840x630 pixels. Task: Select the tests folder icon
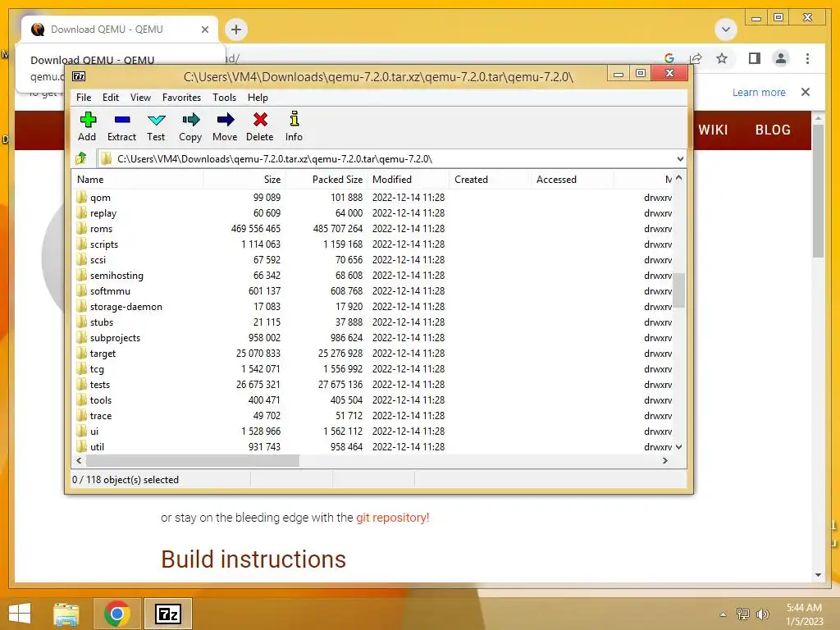[81, 384]
